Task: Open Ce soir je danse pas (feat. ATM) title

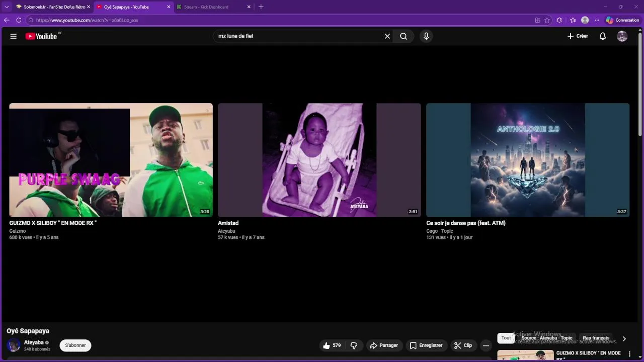Action: (x=466, y=223)
